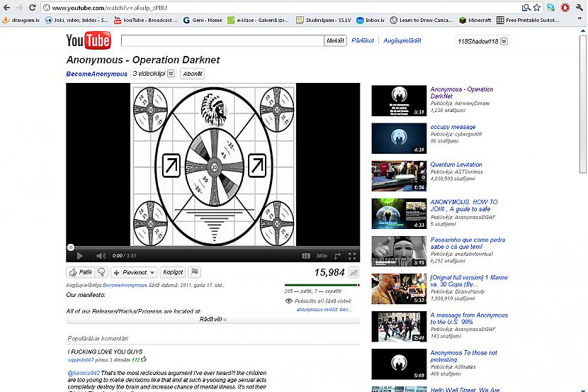Show video statistics with the chart icon

tap(354, 273)
